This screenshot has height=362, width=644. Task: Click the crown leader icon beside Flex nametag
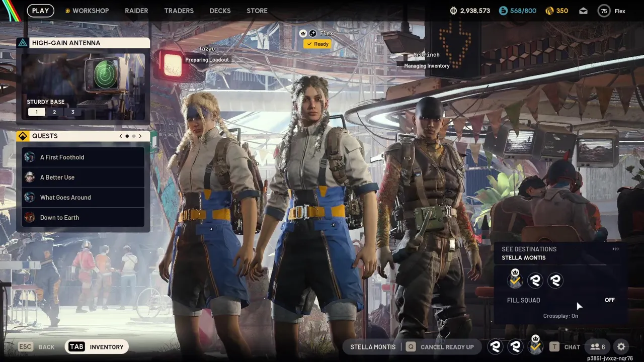point(303,33)
